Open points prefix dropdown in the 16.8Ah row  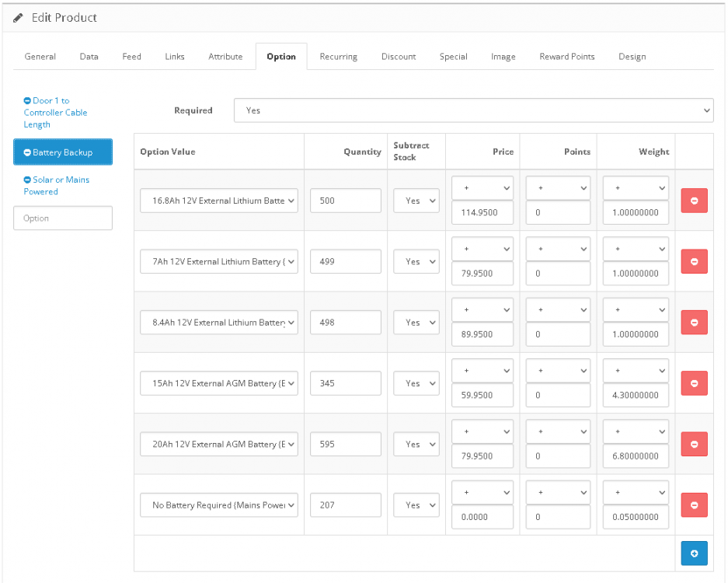[x=558, y=188]
